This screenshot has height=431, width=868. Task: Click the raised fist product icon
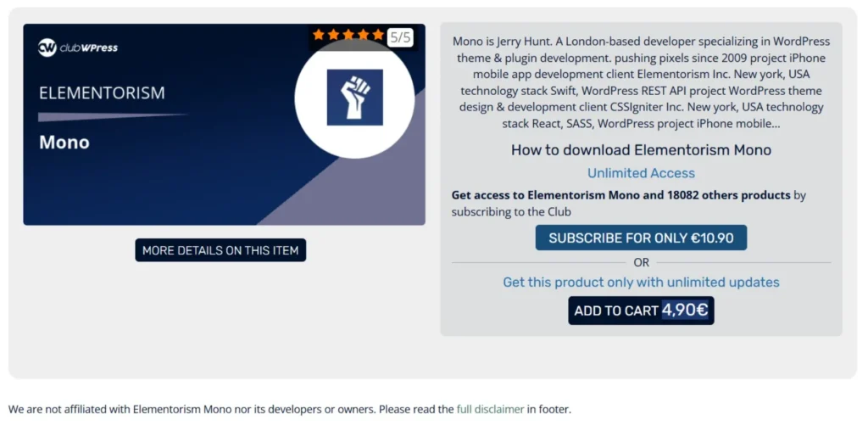click(x=355, y=97)
